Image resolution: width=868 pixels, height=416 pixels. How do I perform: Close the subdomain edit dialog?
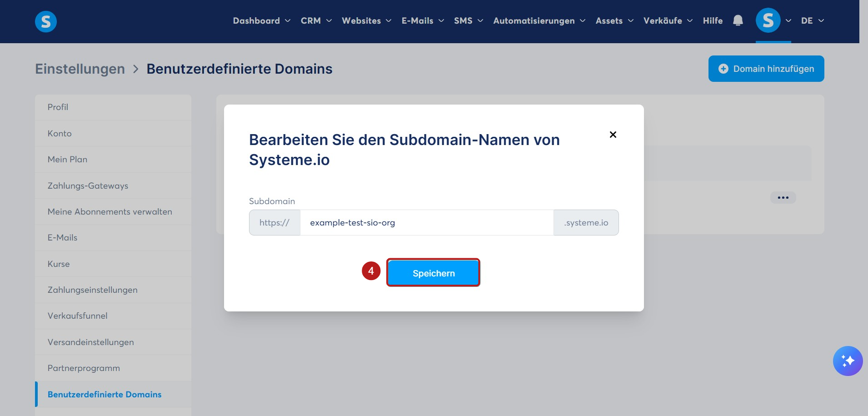pos(613,135)
